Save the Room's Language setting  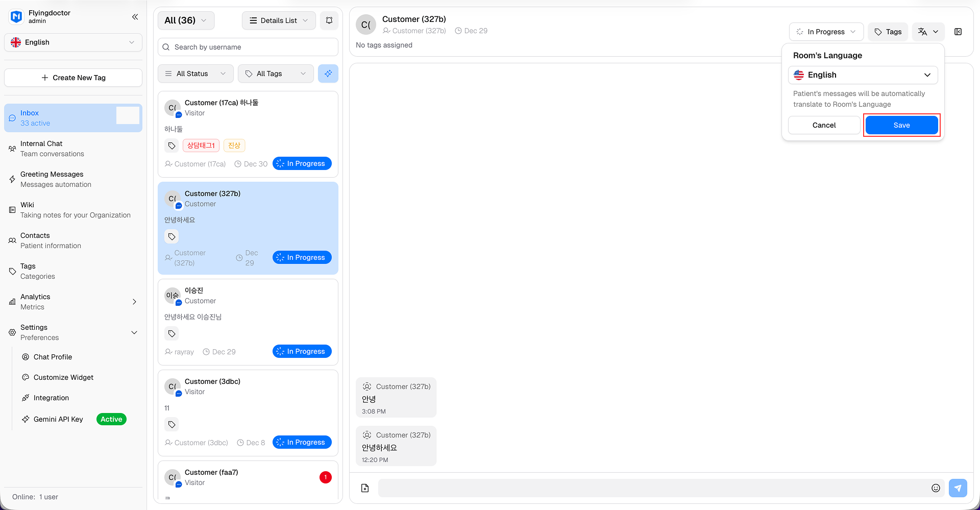901,125
